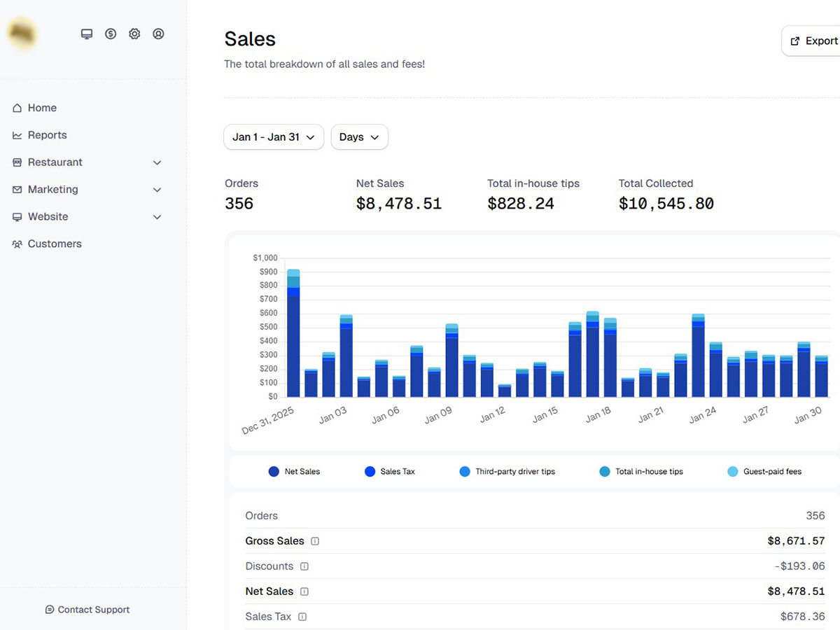
Task: Click the info icon next to Discounts
Action: point(304,566)
